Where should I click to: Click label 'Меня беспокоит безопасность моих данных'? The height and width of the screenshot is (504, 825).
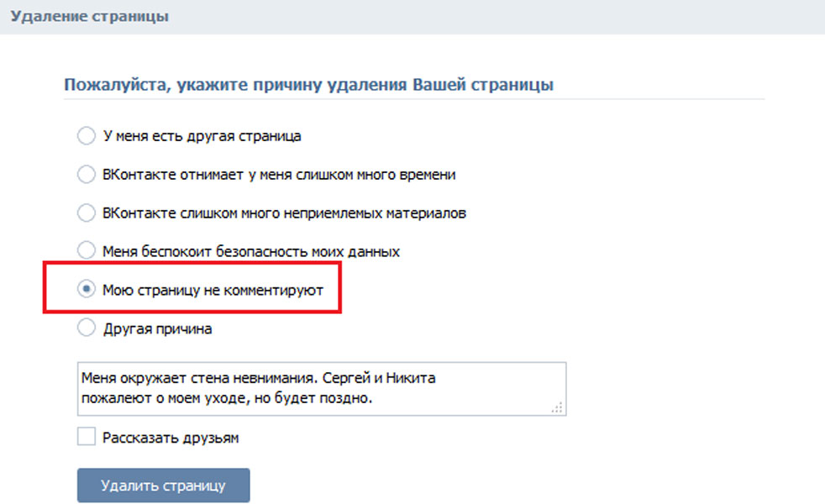point(251,252)
